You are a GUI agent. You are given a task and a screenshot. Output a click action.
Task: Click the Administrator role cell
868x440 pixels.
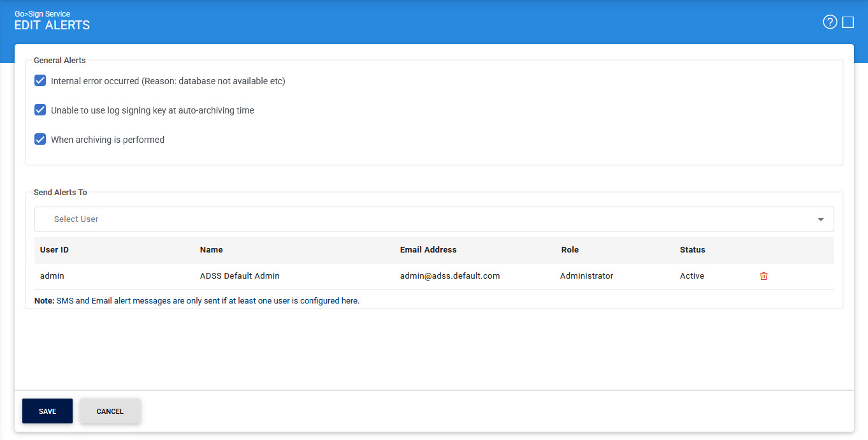(x=586, y=276)
